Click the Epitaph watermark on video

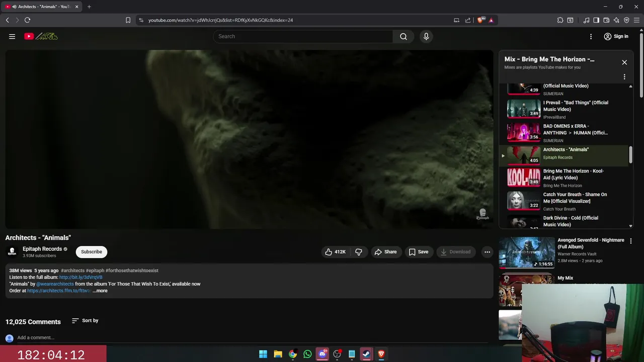[482, 214]
